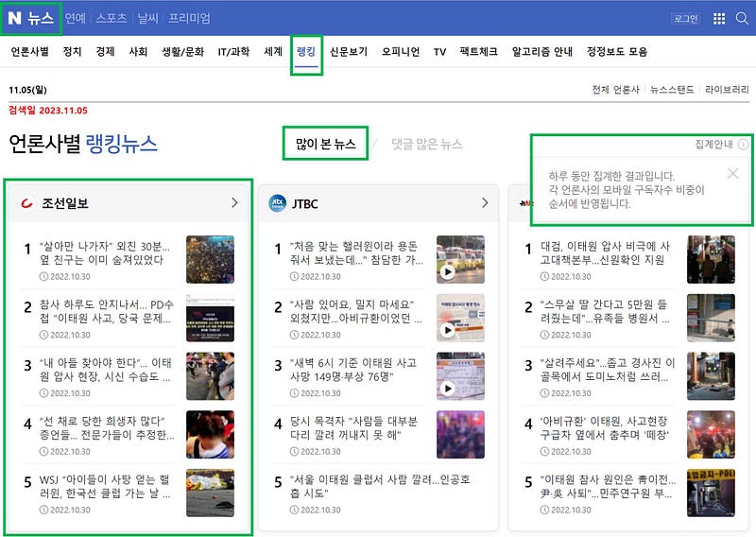
Task: Click the info icon beside 집계안내
Action: coord(743,145)
